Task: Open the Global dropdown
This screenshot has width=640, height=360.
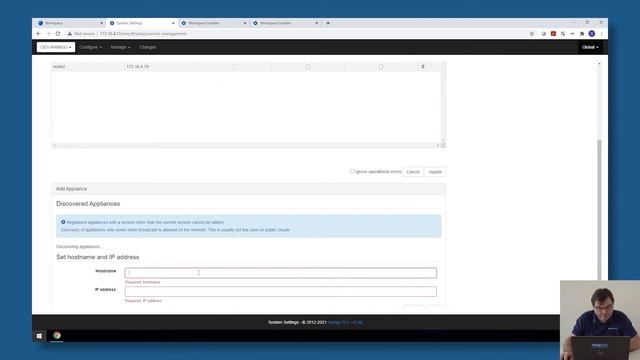Action: pyautogui.click(x=590, y=47)
